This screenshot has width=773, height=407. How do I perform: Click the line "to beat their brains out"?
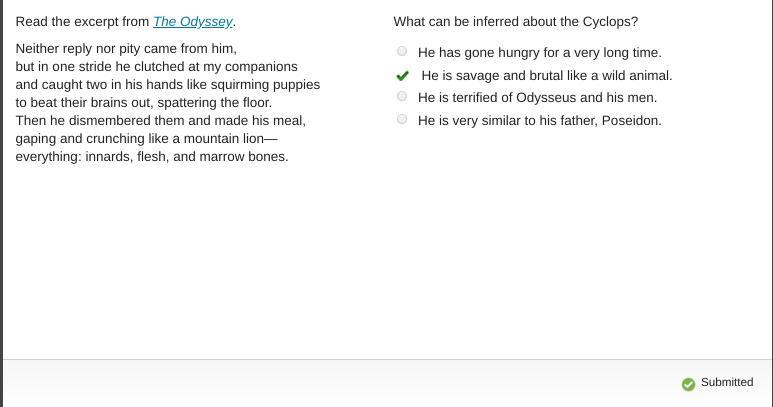(143, 102)
